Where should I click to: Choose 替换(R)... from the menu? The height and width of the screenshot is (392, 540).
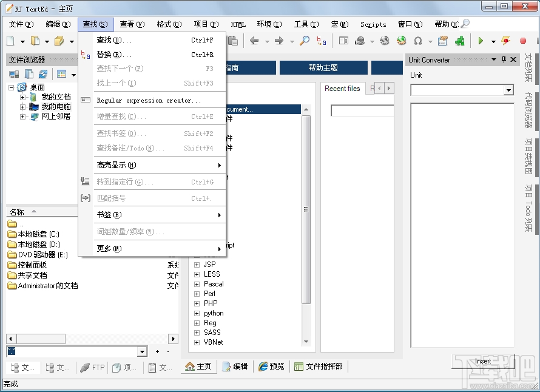coord(152,55)
